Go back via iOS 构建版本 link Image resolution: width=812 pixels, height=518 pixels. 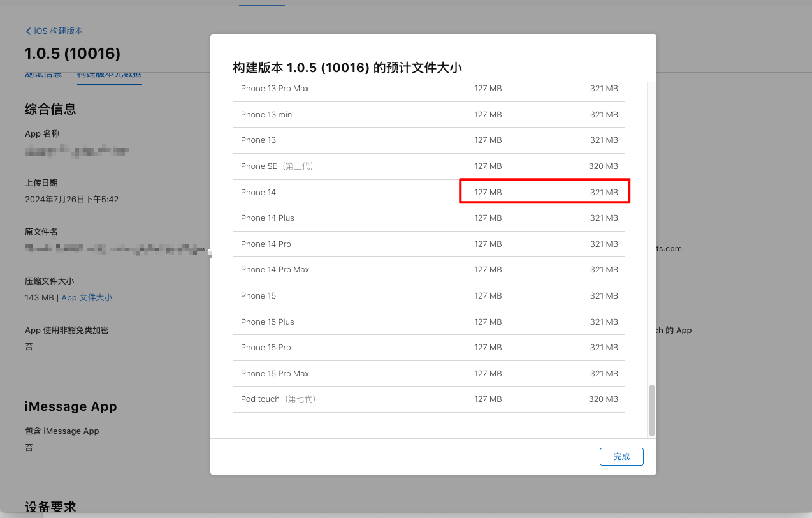[x=58, y=31]
